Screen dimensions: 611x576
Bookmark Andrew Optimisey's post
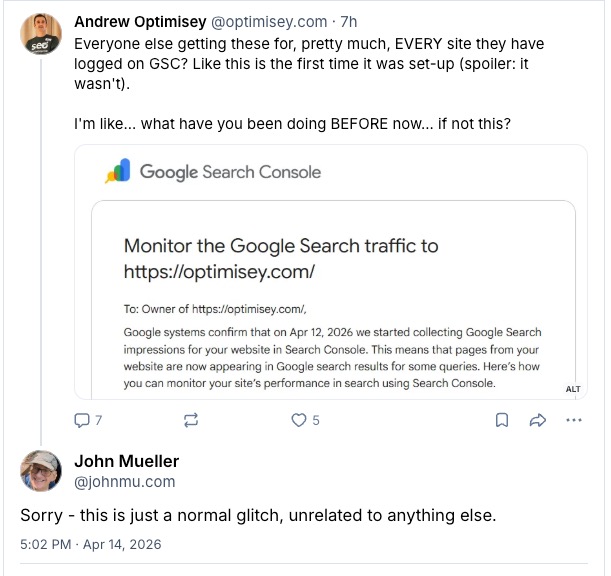click(502, 421)
